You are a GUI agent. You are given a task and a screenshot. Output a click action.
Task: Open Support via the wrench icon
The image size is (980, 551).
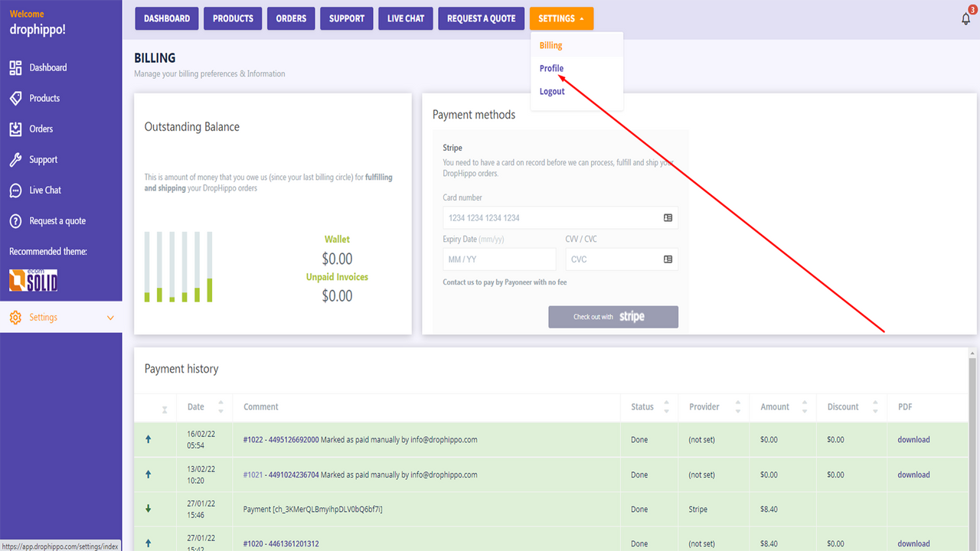click(x=15, y=159)
